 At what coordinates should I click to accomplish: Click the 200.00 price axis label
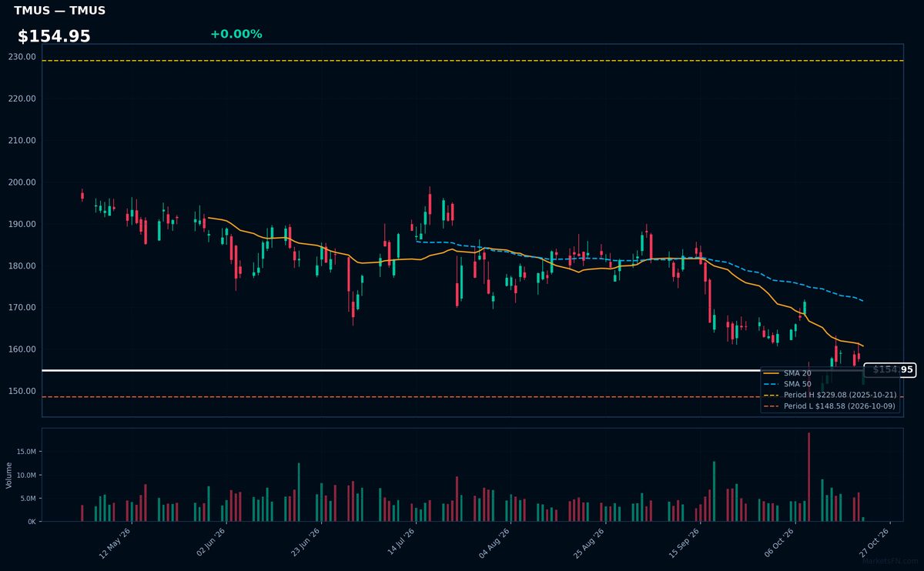pyautogui.click(x=22, y=182)
